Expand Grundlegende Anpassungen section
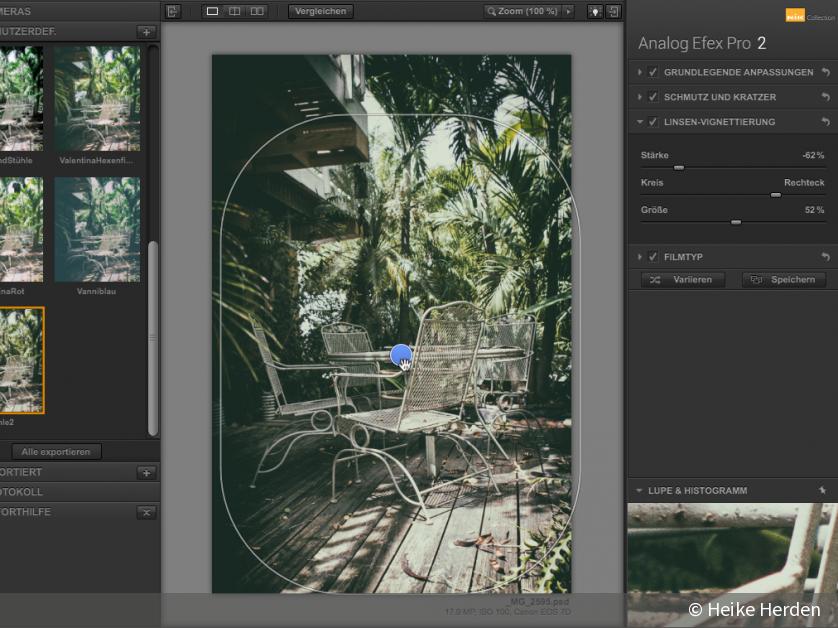The height and width of the screenshot is (628, 838). coord(639,72)
